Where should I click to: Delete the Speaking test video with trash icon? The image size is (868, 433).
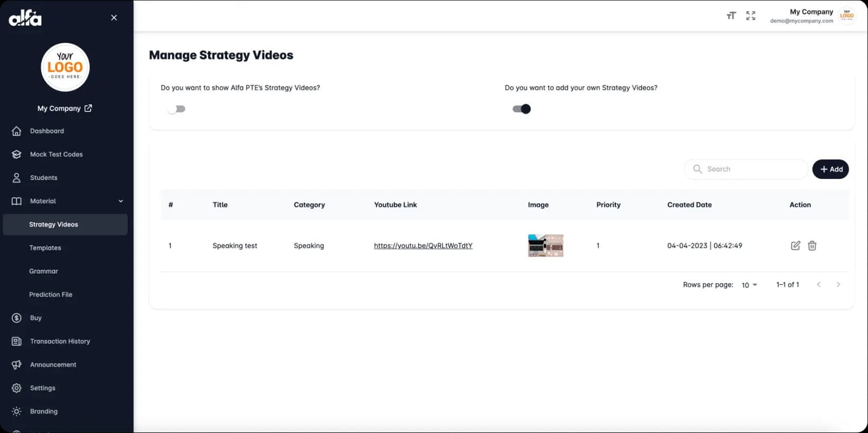(812, 246)
